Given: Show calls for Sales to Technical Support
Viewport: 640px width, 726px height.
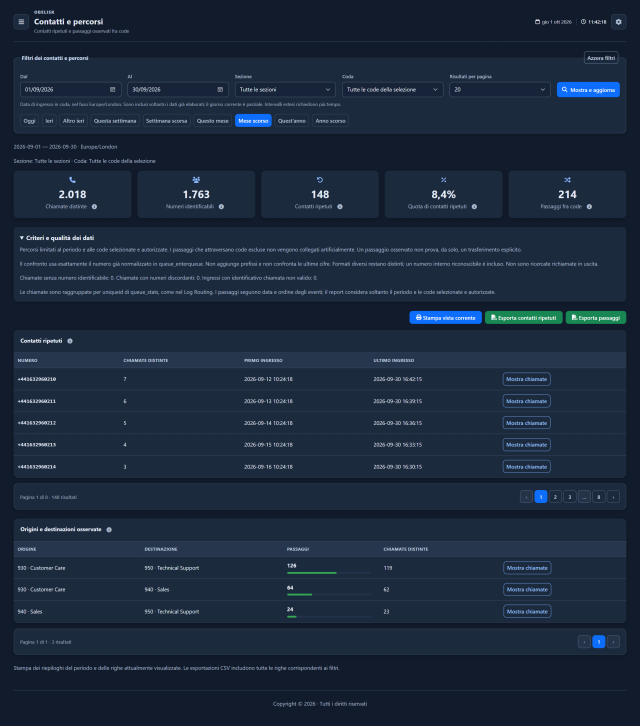Looking at the screenshot, I should click(527, 612).
